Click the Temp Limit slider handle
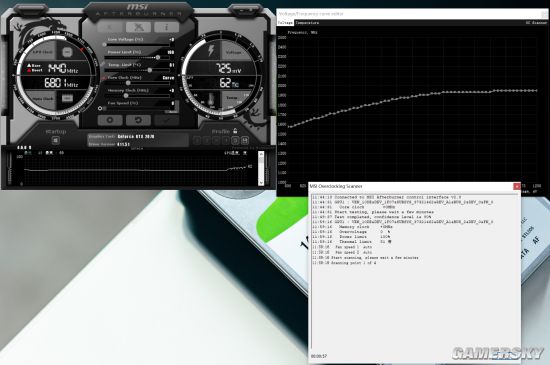Screen dimensions: 550x365 tap(150, 70)
